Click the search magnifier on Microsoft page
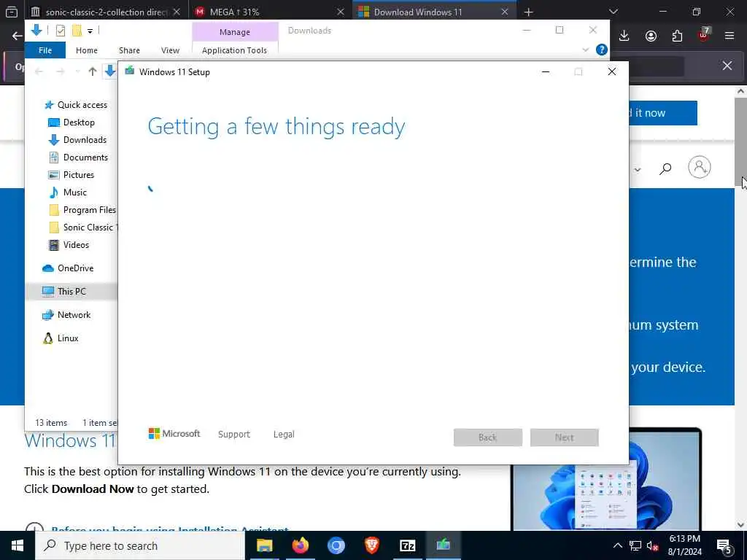This screenshot has width=747, height=560. coord(665,168)
